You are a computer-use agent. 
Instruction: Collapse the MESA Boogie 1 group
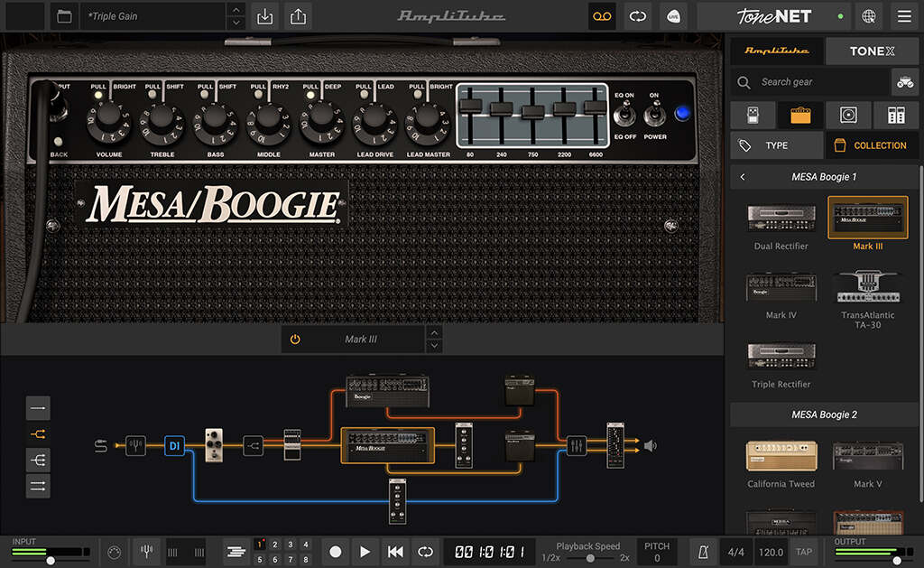coord(743,176)
